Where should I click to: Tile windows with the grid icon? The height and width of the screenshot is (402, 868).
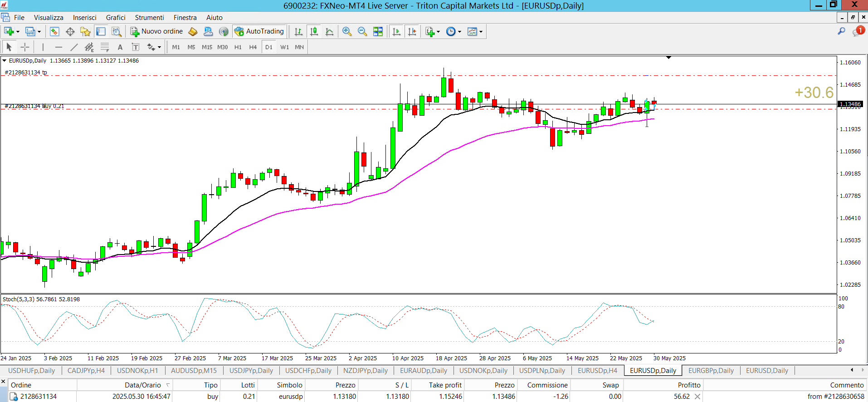coord(378,31)
